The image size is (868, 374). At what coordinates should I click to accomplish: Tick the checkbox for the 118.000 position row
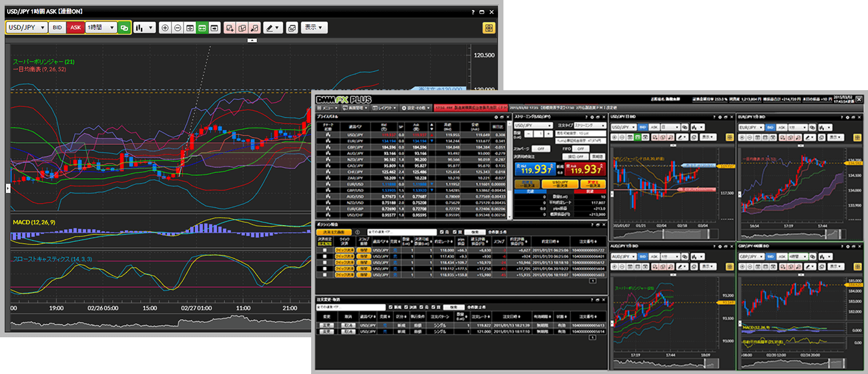coord(324,250)
